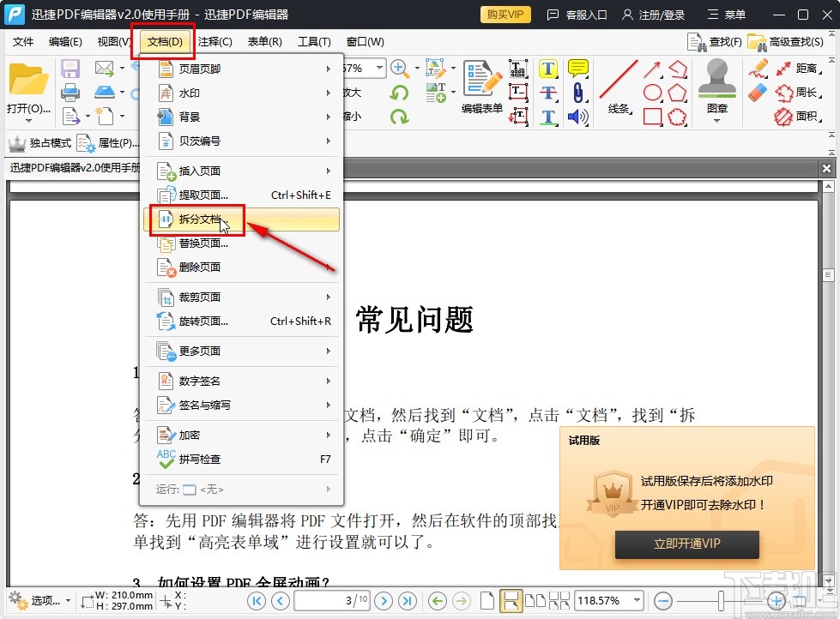Select the ellipse shape tool
Image resolution: width=840 pixels, height=619 pixels.
coord(652,93)
